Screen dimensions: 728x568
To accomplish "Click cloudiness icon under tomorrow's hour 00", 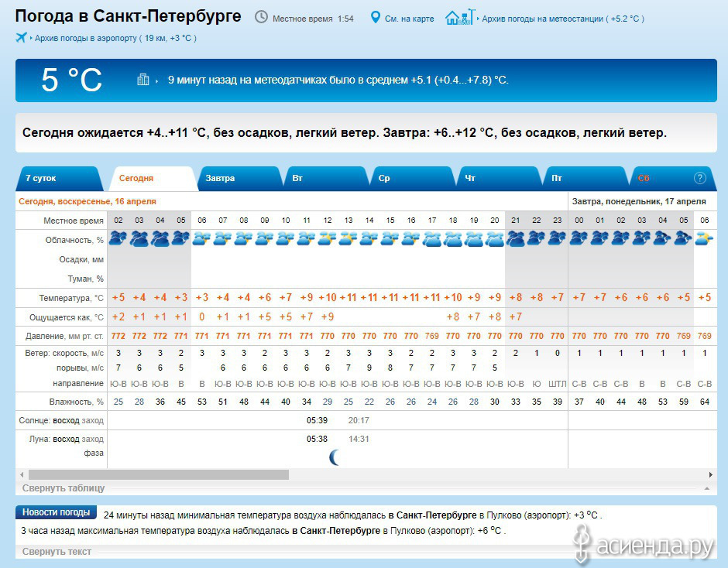I will point(579,238).
